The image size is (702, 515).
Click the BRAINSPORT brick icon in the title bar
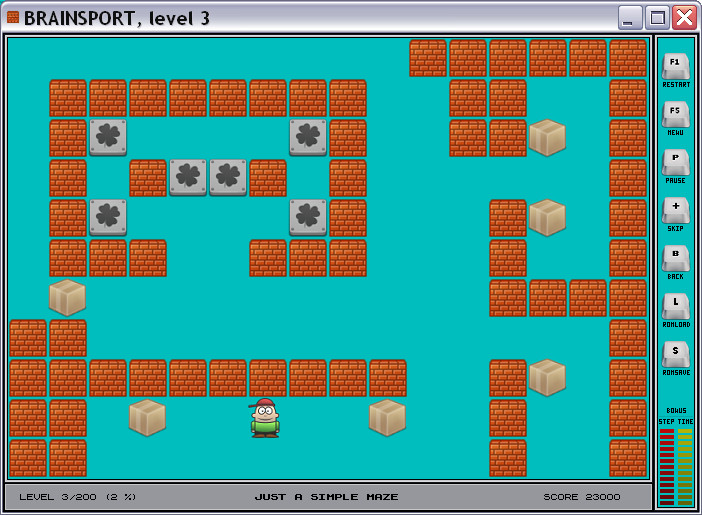click(13, 17)
